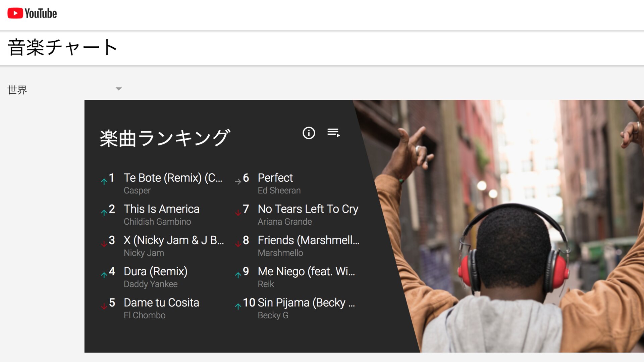The width and height of the screenshot is (644, 362).
Task: Click artist name Casper
Action: [137, 190]
